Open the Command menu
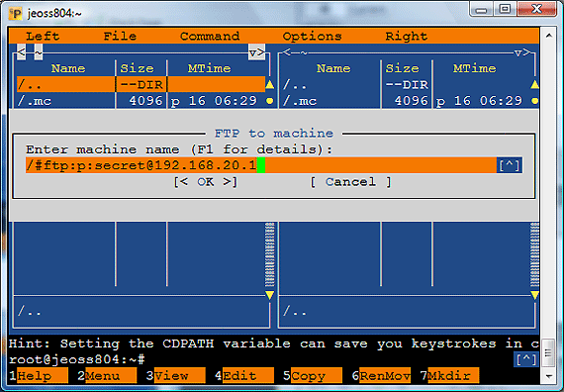The width and height of the screenshot is (564, 392). tap(210, 36)
